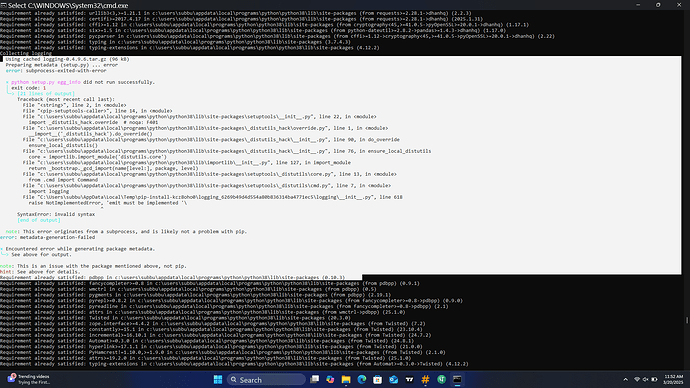Open the battery status tray icon

[x=654, y=379]
